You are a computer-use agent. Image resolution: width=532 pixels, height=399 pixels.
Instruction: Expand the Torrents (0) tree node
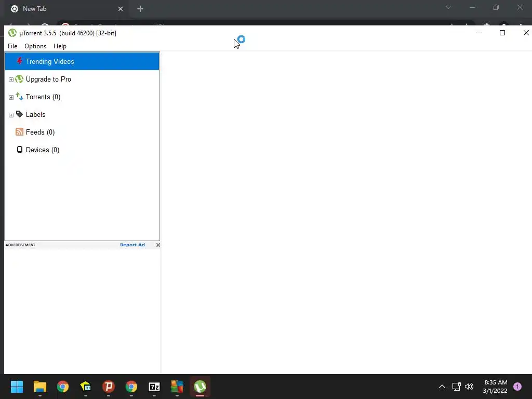pos(11,97)
